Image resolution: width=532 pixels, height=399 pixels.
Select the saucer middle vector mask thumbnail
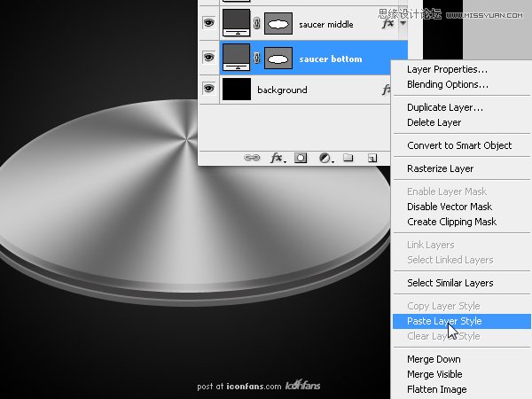(x=278, y=24)
